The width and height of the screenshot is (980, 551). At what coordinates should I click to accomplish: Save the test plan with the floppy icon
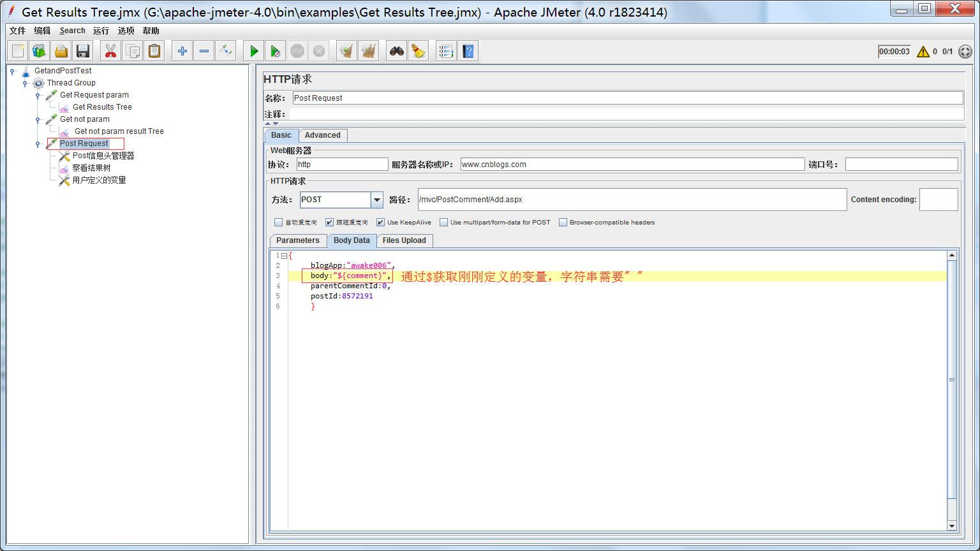[x=83, y=51]
